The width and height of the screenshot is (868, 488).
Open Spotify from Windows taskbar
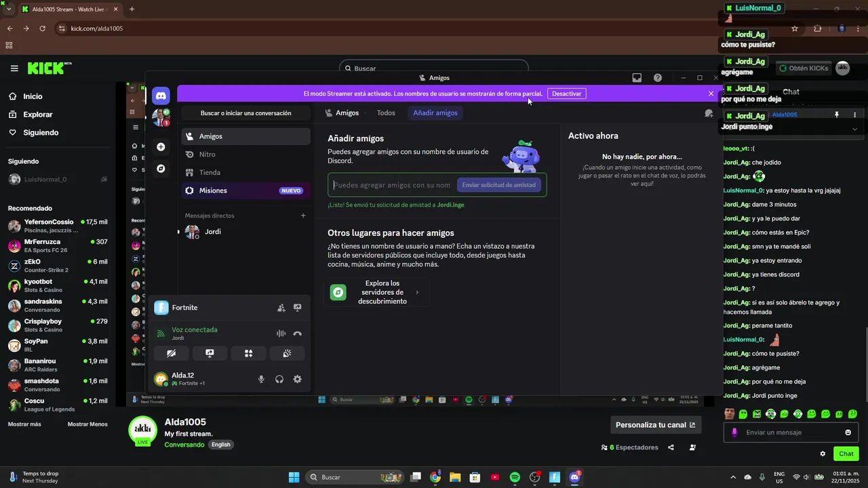[515, 477]
